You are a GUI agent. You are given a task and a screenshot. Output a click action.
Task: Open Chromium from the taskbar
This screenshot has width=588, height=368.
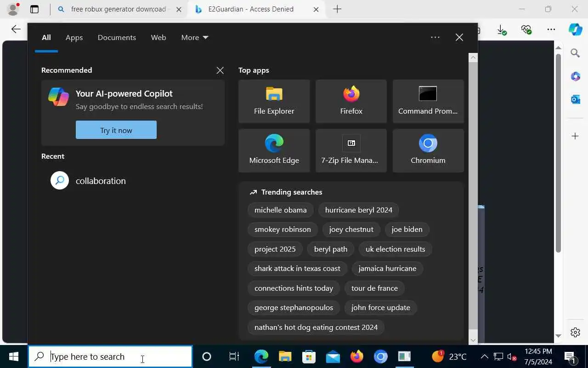click(x=381, y=356)
